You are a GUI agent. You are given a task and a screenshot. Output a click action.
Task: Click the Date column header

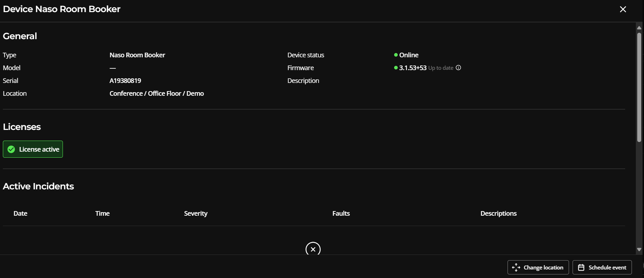pyautogui.click(x=20, y=213)
